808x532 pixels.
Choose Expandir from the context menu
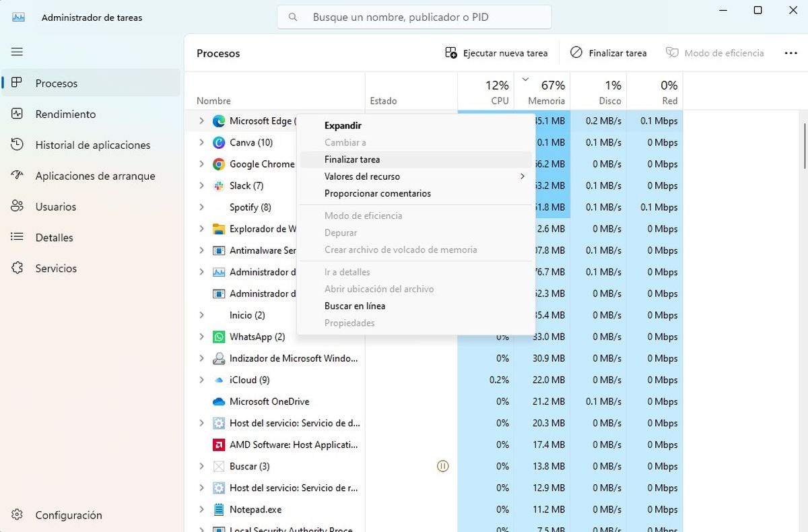[342, 125]
